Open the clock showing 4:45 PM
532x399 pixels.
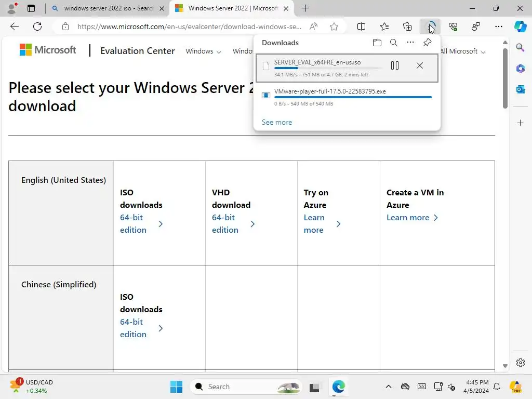[x=476, y=387]
